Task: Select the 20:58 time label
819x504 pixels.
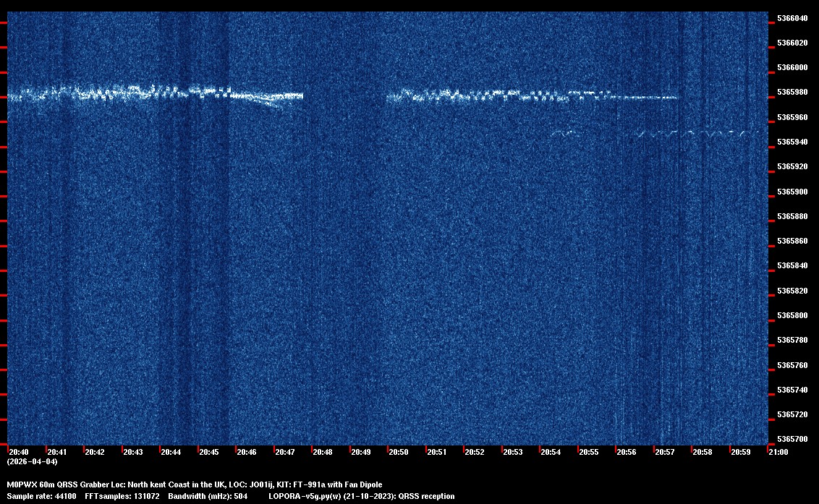Action: [702, 452]
